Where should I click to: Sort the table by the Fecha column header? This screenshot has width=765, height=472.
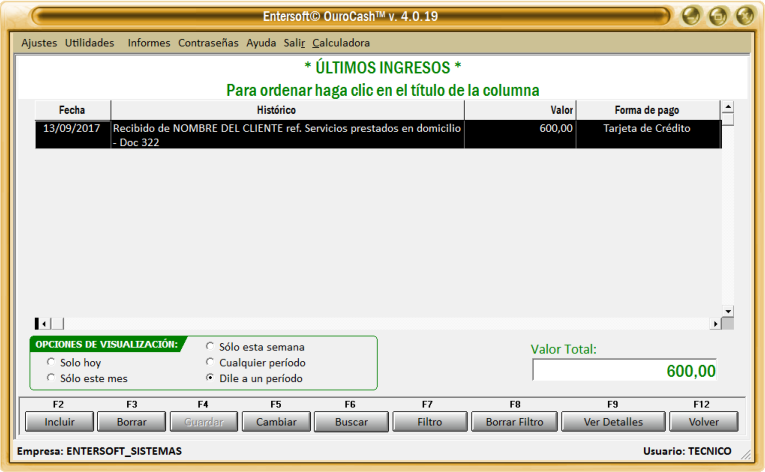click(x=72, y=110)
